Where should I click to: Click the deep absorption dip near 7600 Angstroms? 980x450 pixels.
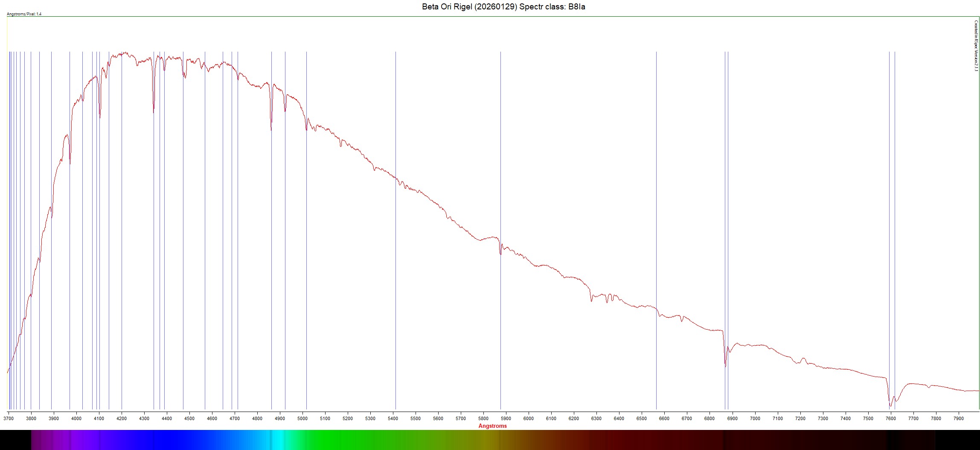890,405
